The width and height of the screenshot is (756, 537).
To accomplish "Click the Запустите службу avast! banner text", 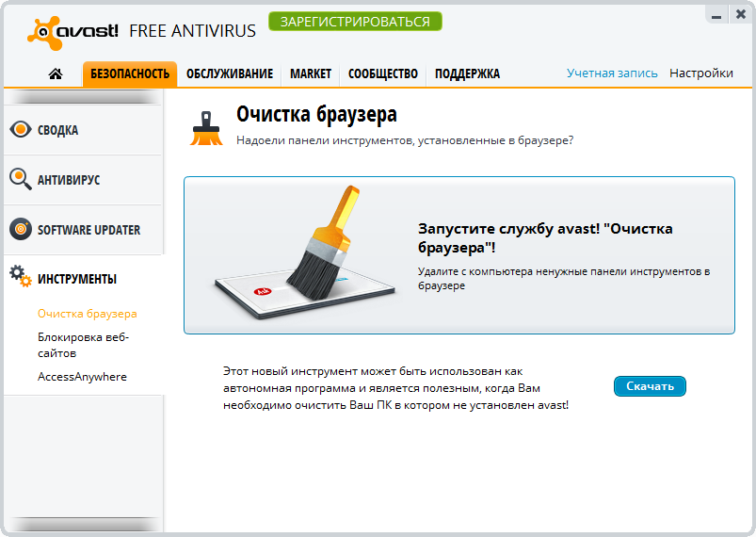I will [545, 237].
